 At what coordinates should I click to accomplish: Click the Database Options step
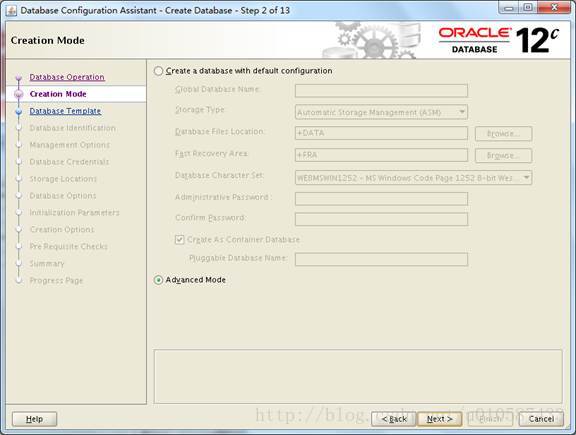pyautogui.click(x=63, y=195)
